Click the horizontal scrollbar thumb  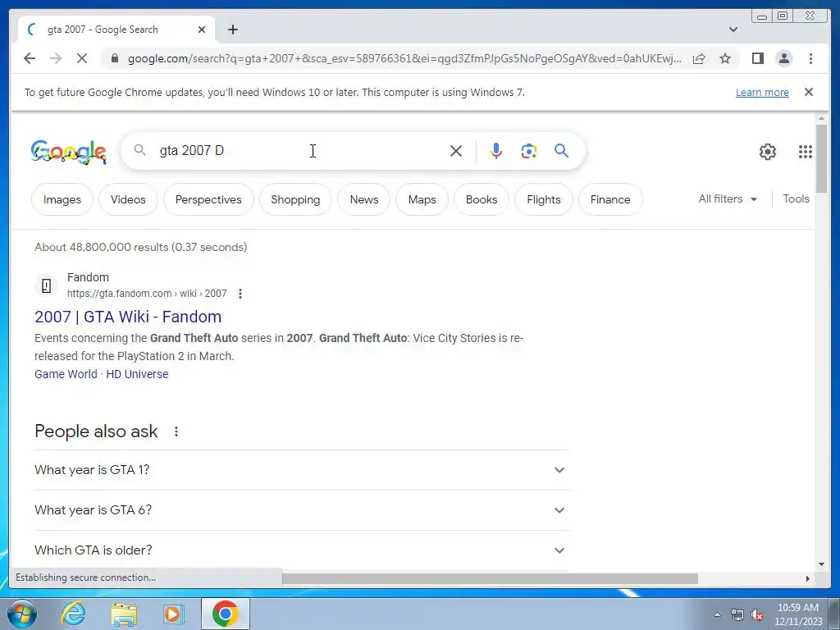(x=490, y=578)
